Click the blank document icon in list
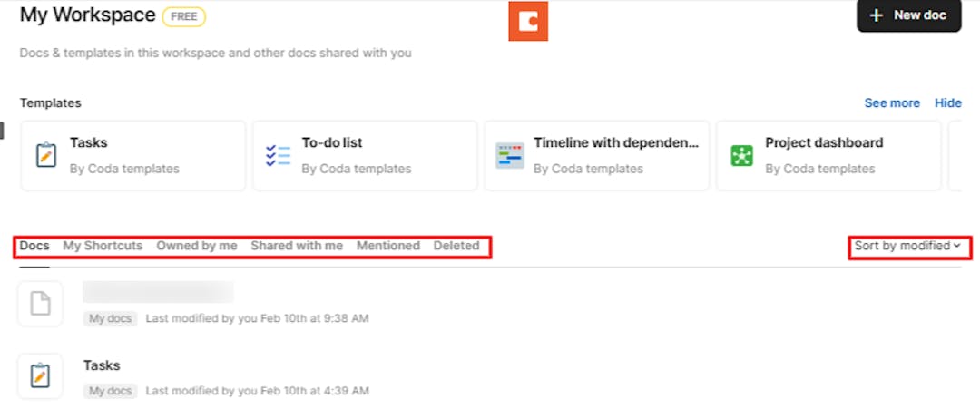The height and width of the screenshot is (409, 980). tap(40, 304)
